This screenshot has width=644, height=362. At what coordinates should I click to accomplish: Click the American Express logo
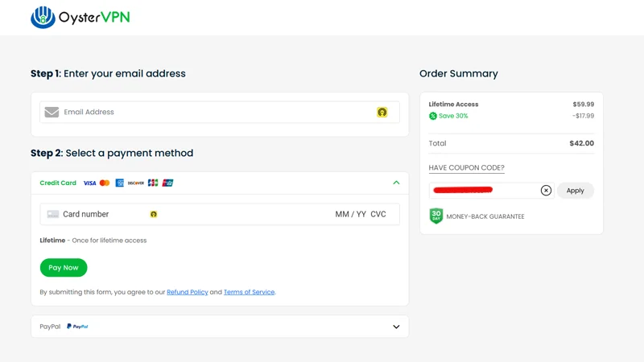point(119,183)
